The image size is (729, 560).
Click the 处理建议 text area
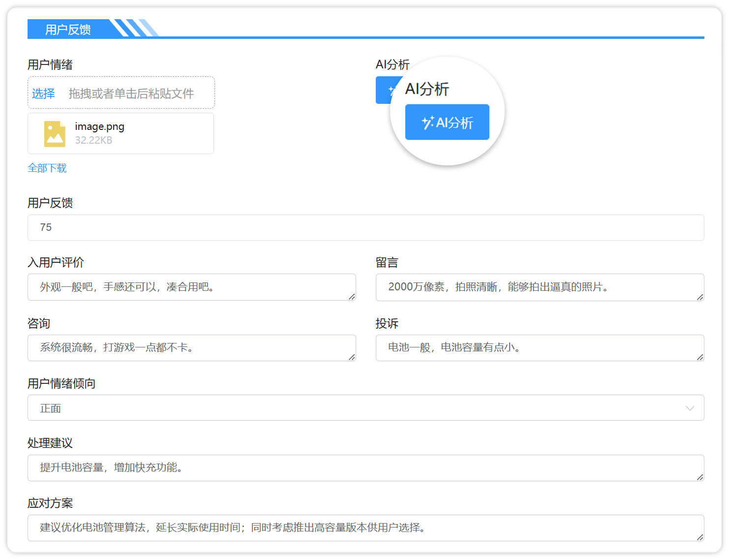[x=365, y=468]
